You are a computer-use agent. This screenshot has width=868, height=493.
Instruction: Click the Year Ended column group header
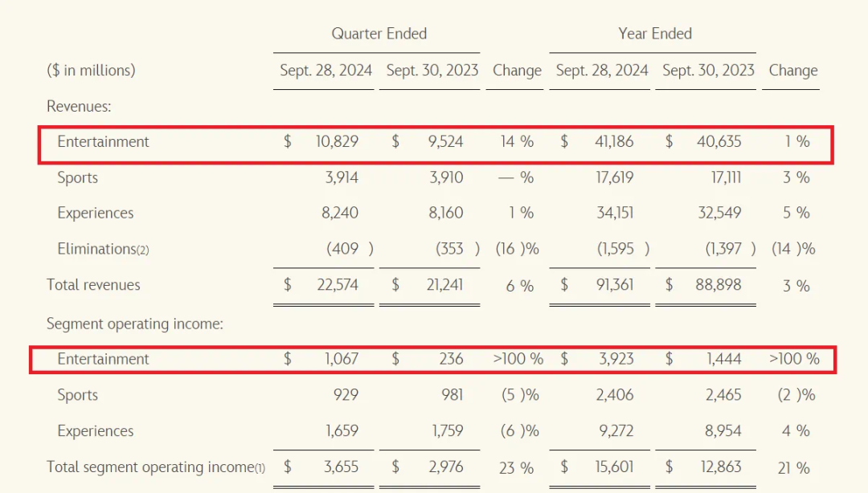655,34
